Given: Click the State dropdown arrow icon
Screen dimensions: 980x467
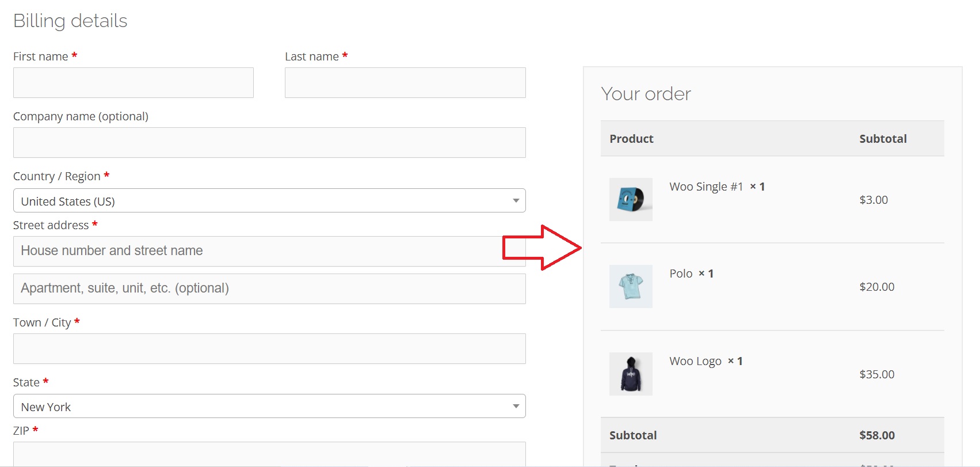Looking at the screenshot, I should [x=516, y=407].
